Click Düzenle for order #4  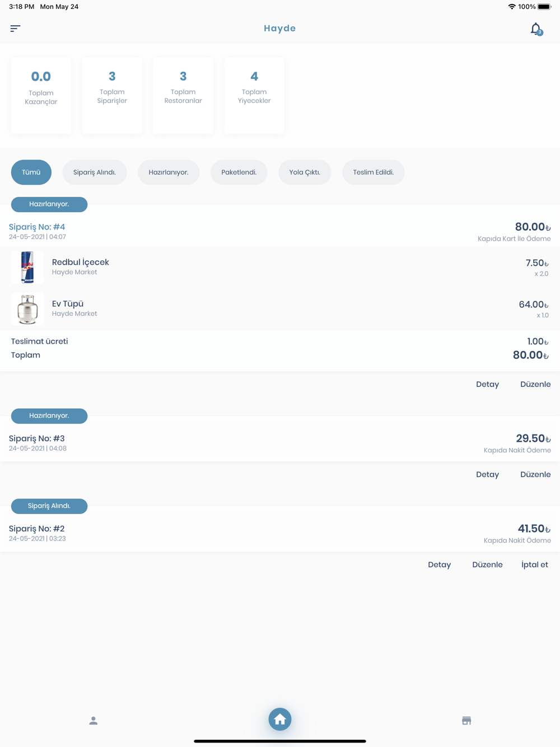click(535, 385)
